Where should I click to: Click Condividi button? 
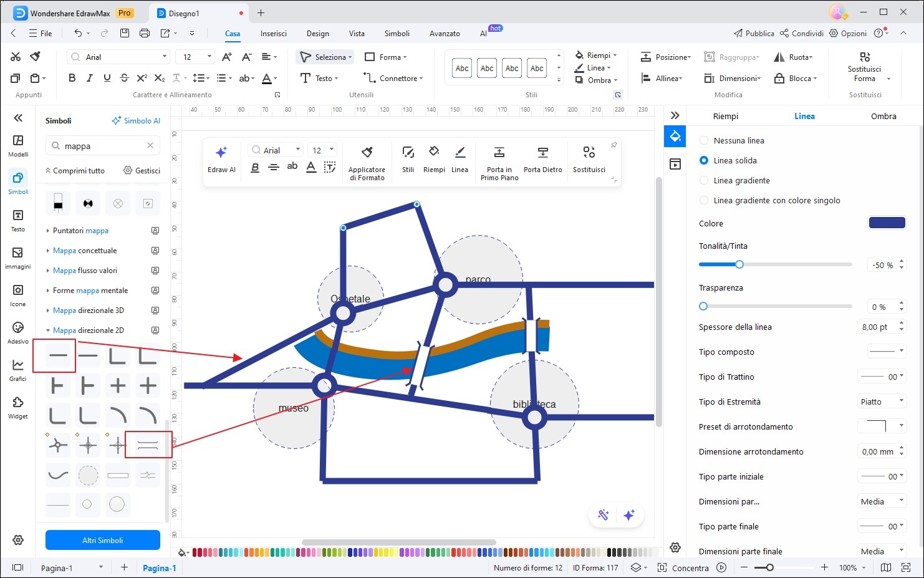point(802,33)
